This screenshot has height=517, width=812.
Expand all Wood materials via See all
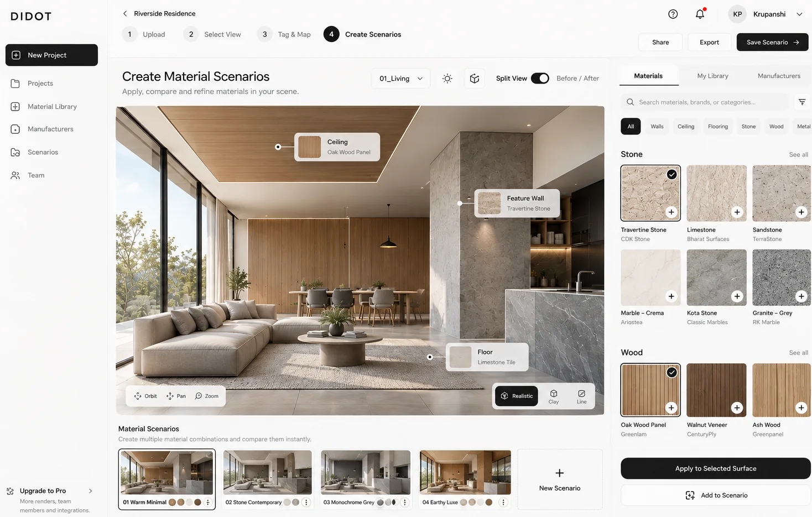pos(798,353)
